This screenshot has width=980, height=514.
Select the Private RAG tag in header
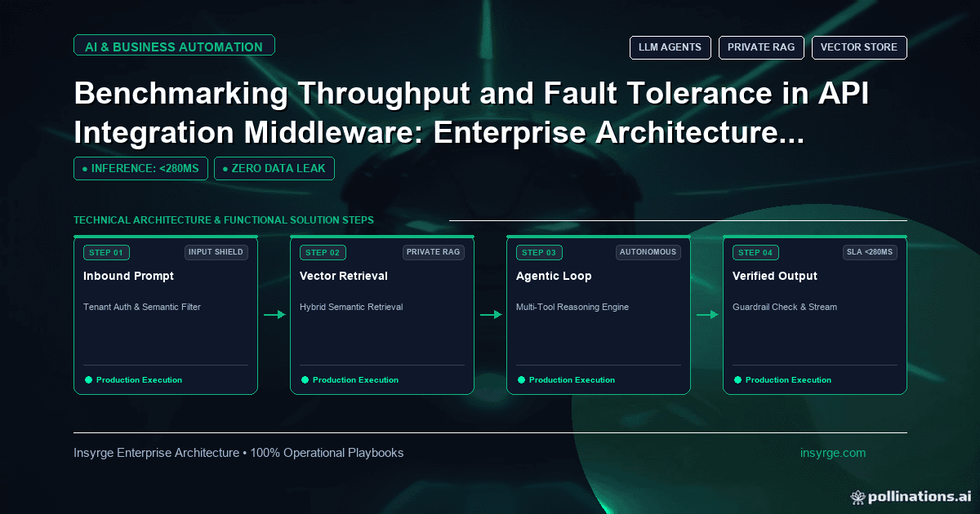[x=761, y=47]
